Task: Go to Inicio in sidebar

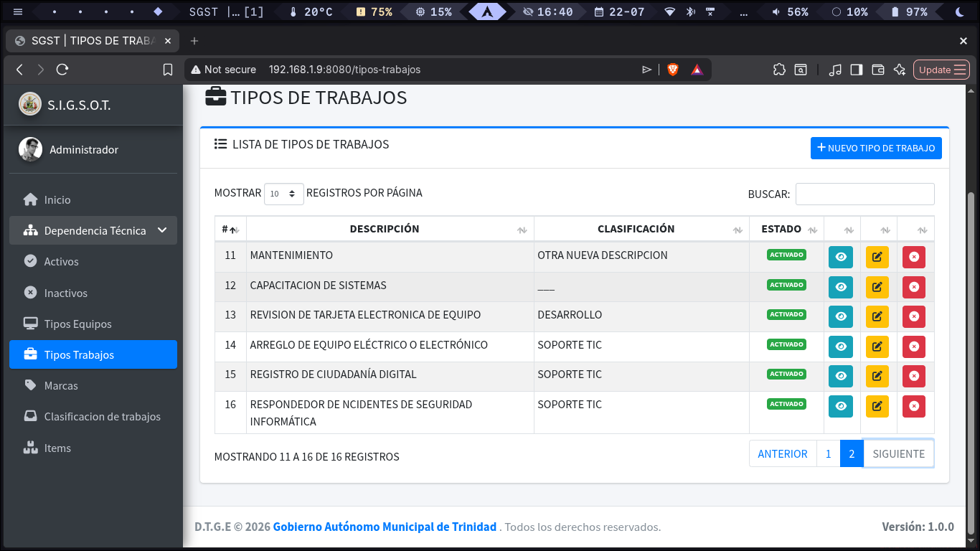Action: tap(93, 199)
